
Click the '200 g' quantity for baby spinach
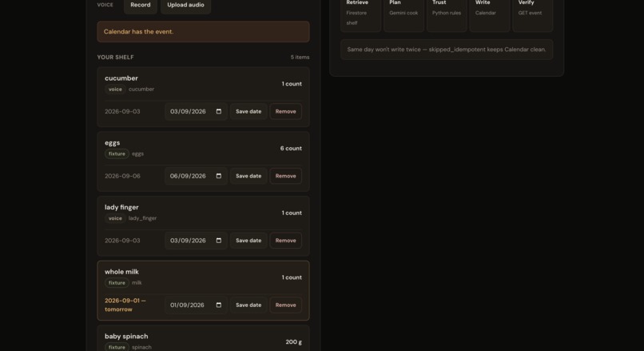coord(294,342)
